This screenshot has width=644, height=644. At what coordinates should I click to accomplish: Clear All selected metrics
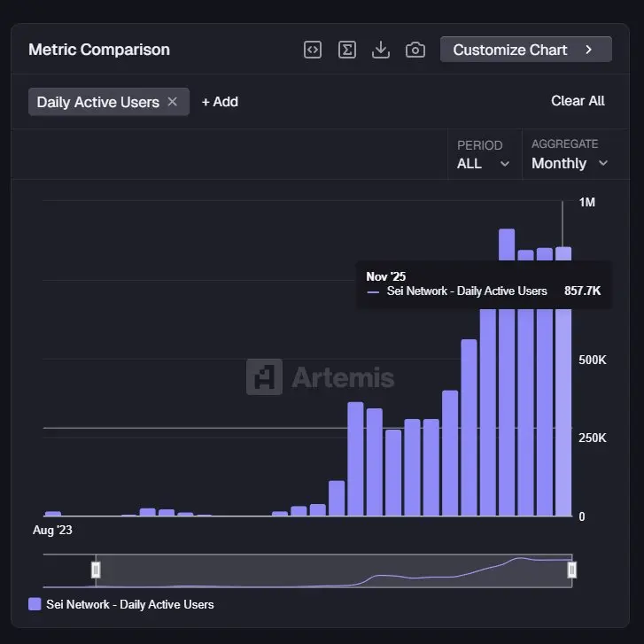point(578,101)
